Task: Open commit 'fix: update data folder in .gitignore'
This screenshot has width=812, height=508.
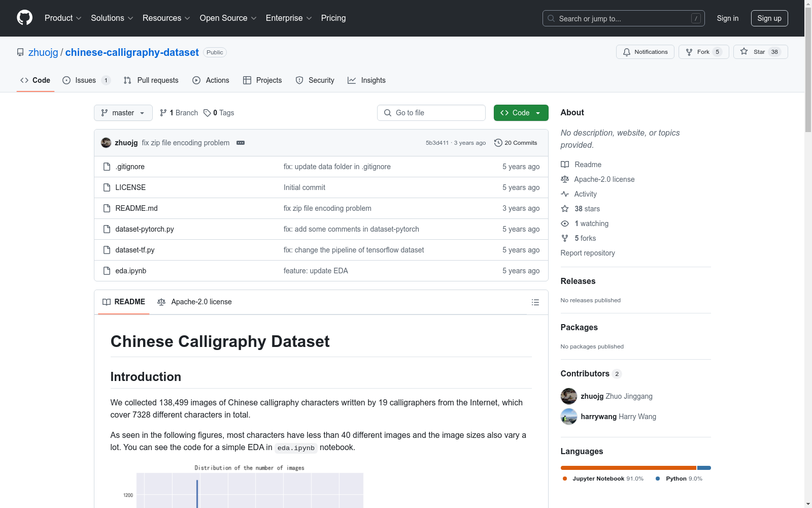Action: pyautogui.click(x=337, y=167)
